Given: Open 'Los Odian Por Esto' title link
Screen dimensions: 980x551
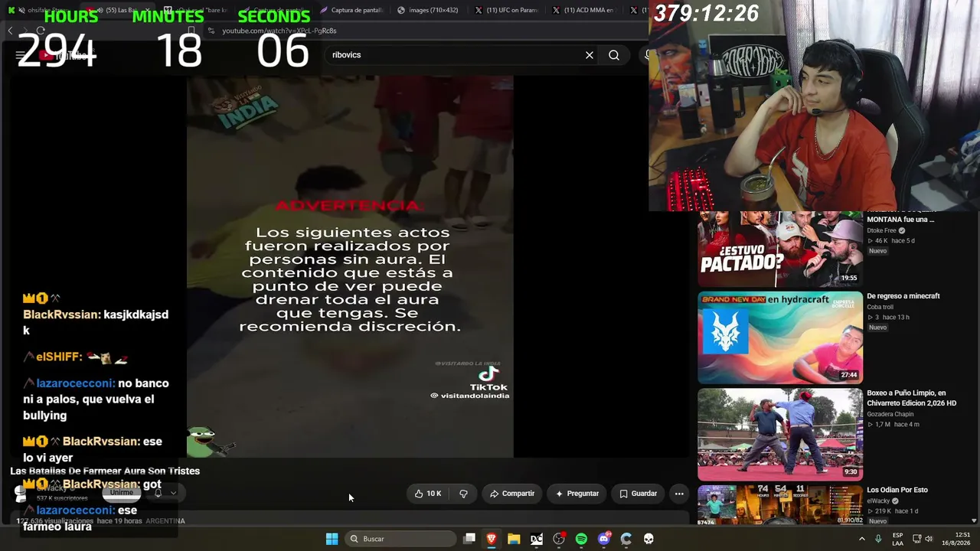Looking at the screenshot, I should click(x=897, y=490).
